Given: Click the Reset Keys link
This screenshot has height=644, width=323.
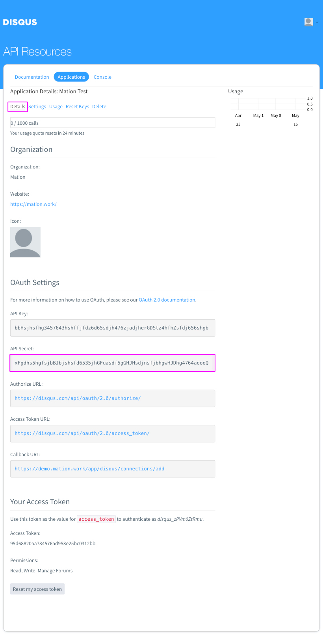Looking at the screenshot, I should tap(77, 107).
